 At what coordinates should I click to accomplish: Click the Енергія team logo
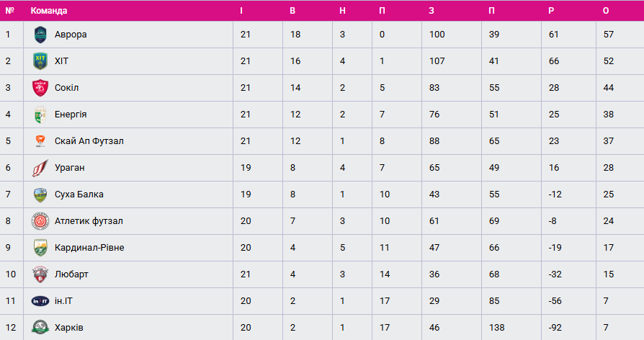coord(40,114)
